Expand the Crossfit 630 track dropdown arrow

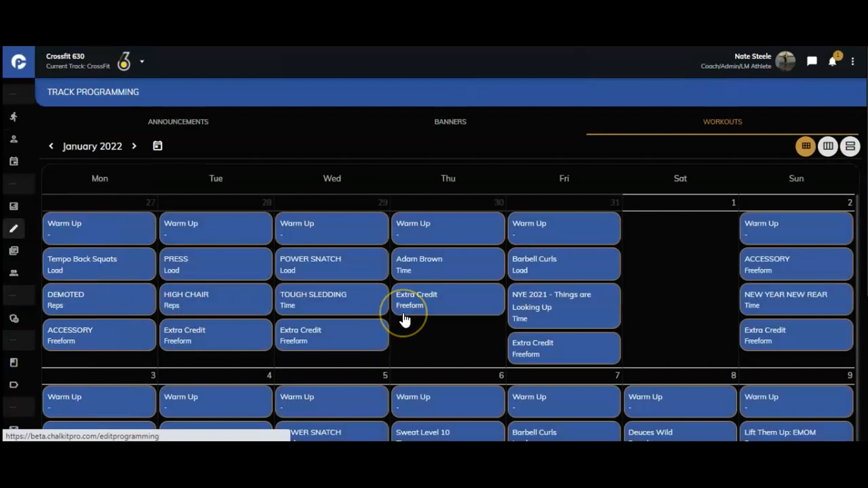[x=142, y=61]
